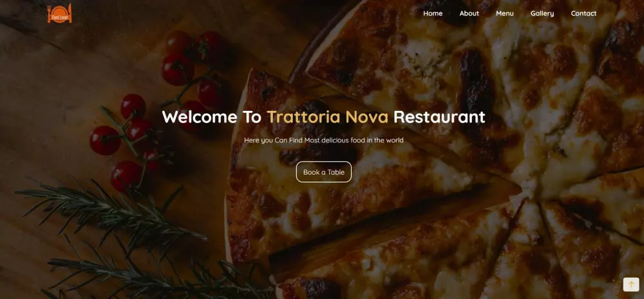
Task: Click the Book a Table button
Action: click(x=324, y=171)
